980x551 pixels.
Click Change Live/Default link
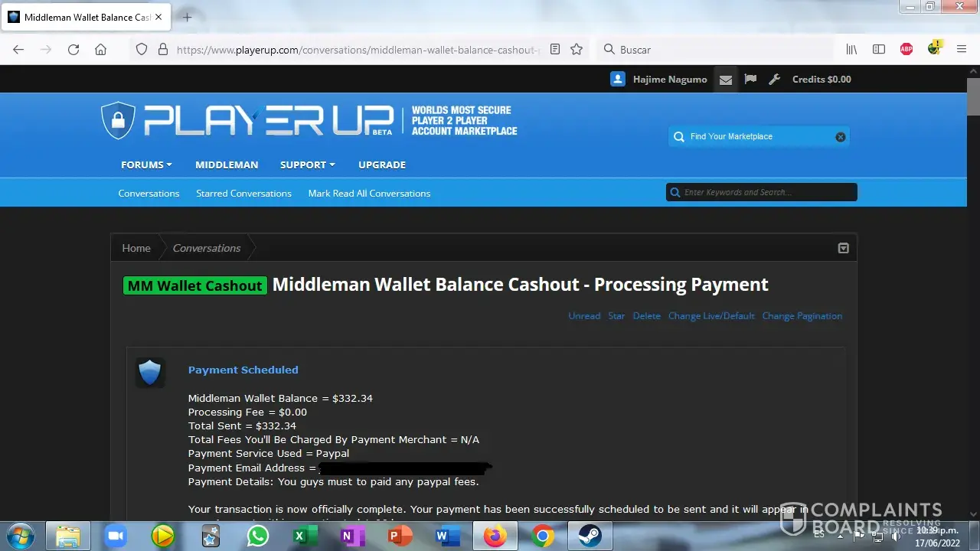pyautogui.click(x=711, y=316)
